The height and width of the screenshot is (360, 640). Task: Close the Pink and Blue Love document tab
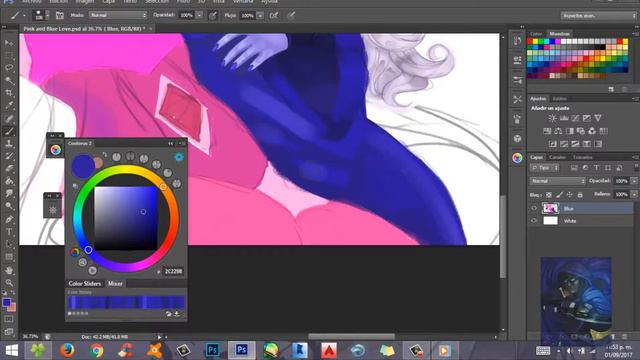(151, 29)
